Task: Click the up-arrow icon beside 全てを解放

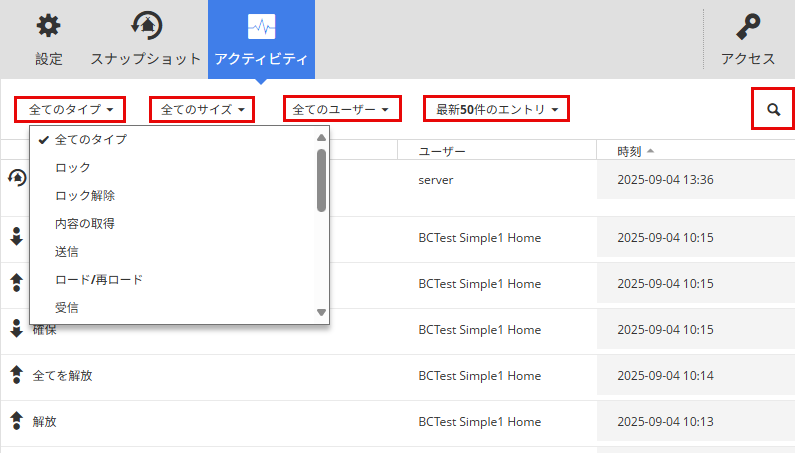Action: (x=16, y=375)
